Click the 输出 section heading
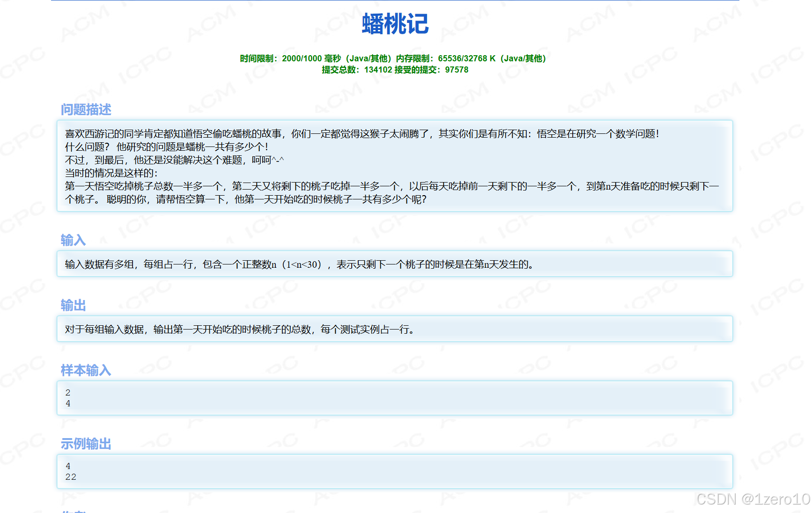 [73, 305]
